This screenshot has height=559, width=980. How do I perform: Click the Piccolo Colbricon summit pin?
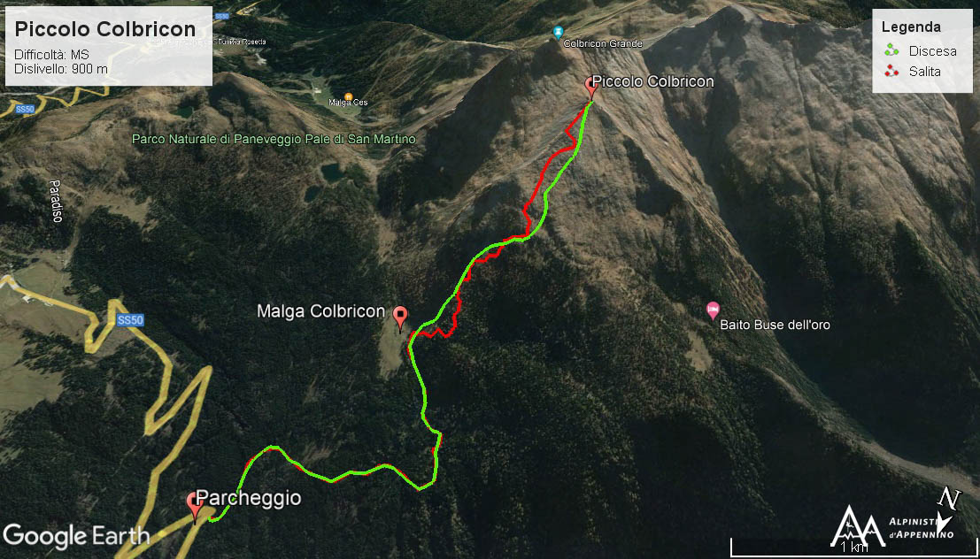click(x=590, y=88)
